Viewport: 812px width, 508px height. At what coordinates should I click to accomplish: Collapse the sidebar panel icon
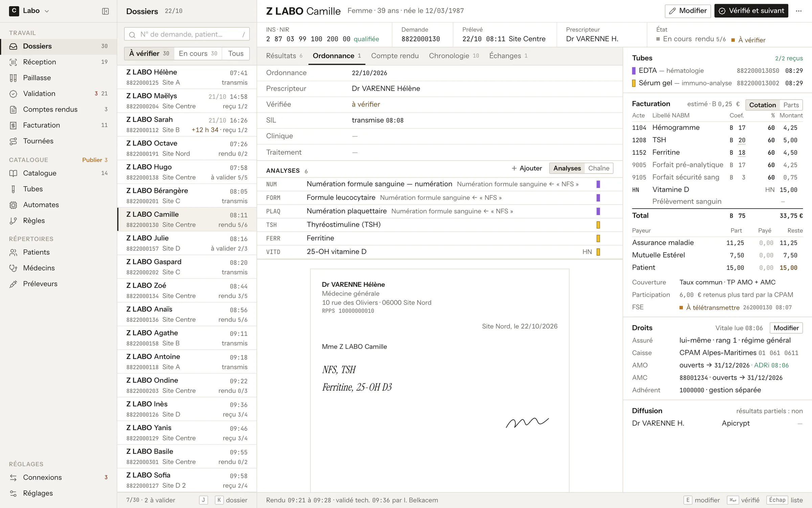(105, 11)
